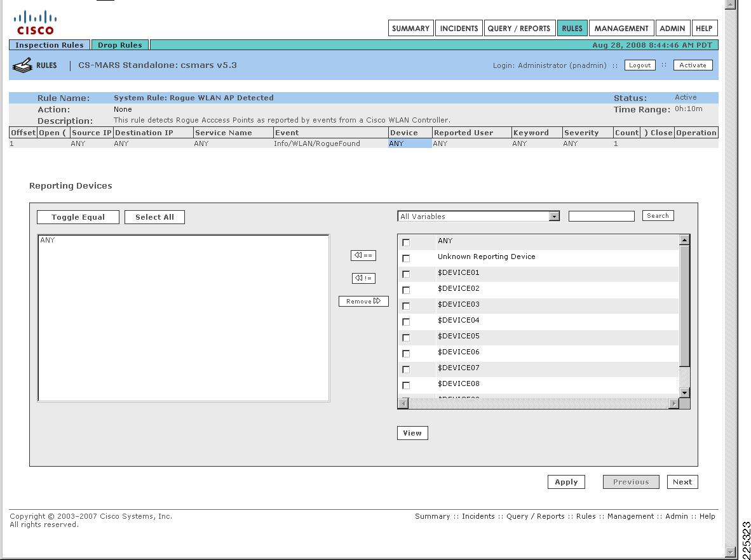Click the add-as-equal (==) arrow button
The image size is (751, 560).
pos(363,256)
